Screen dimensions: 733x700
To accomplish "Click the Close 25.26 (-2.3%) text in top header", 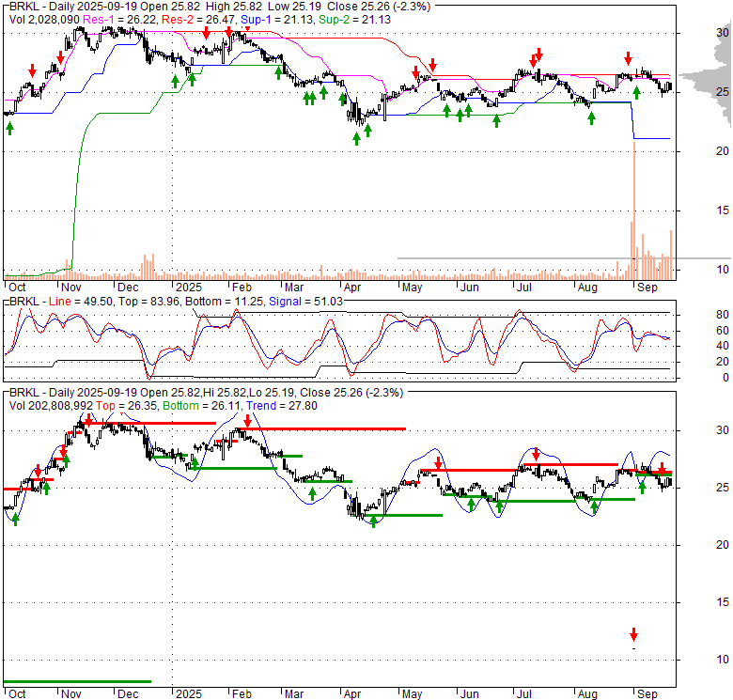I will 379,7.
